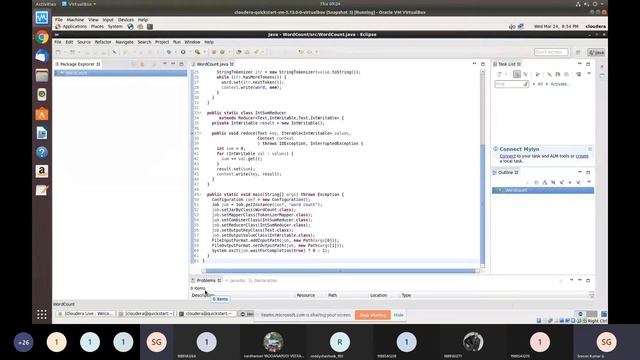Click the Location column header
The width and height of the screenshot is (640, 360).
coord(378,295)
